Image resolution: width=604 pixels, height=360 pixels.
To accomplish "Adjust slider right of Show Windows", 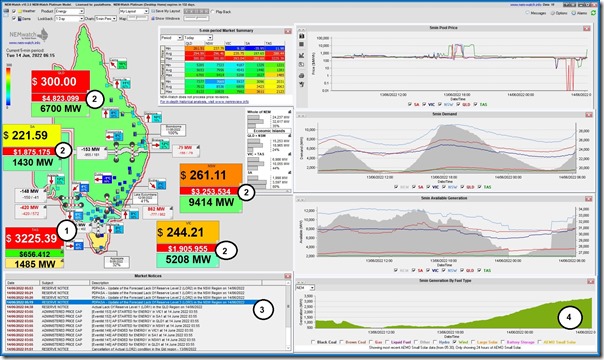I will [196, 18].
